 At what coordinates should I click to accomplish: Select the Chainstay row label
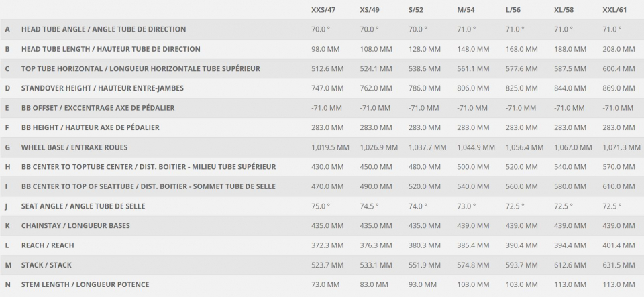coord(76,226)
